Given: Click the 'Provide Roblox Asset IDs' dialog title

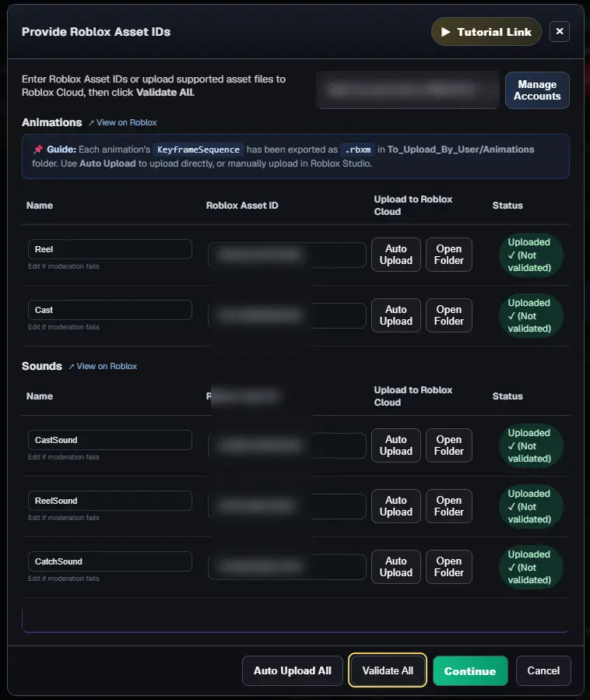Looking at the screenshot, I should pos(96,32).
